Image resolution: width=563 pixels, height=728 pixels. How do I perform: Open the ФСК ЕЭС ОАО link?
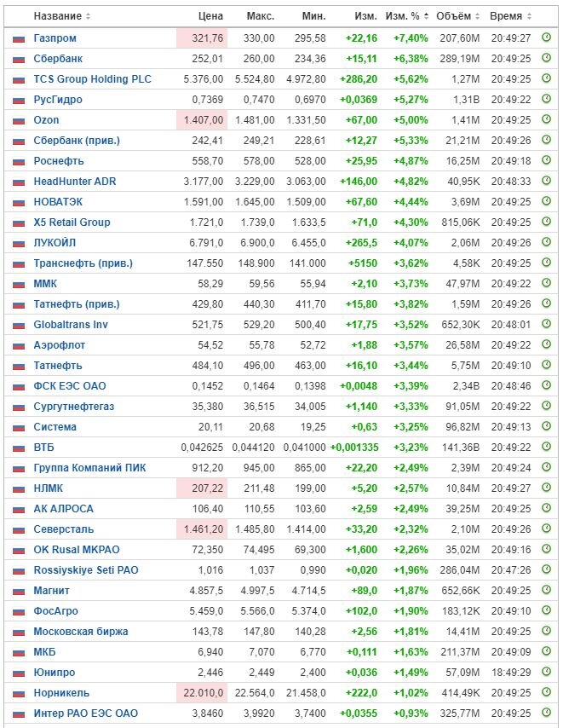click(70, 386)
